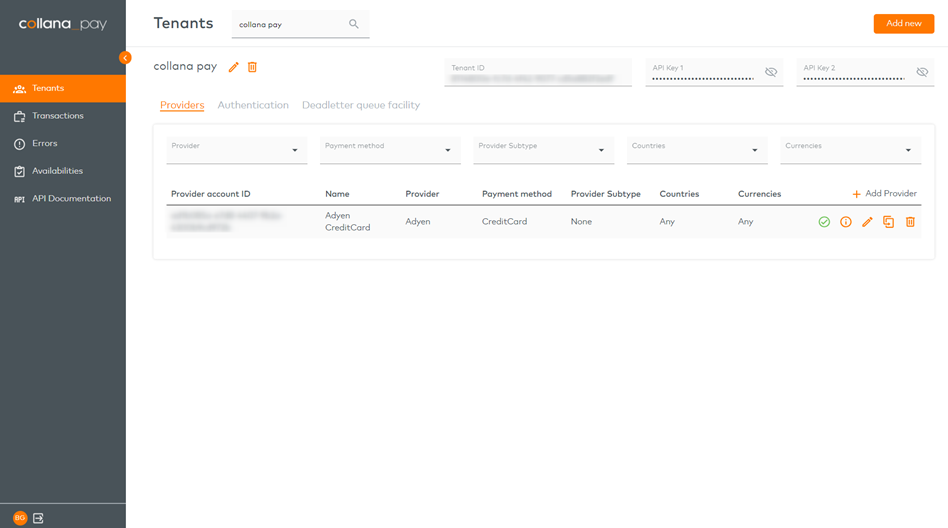Open the Transactions sidebar item
The width and height of the screenshot is (948, 528).
[x=63, y=116]
